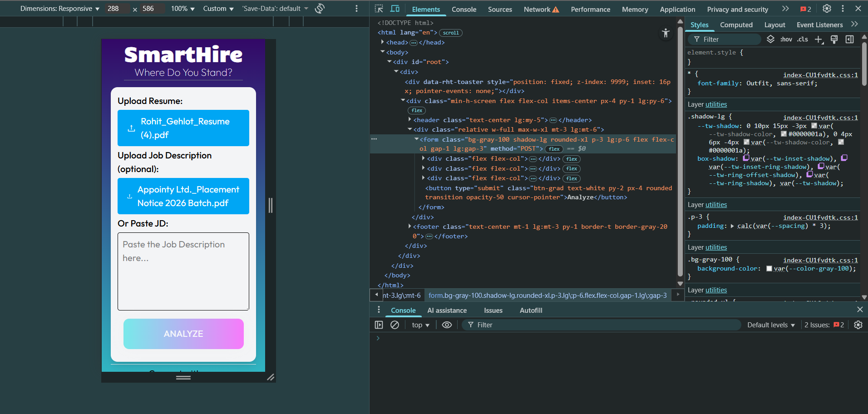Screen dimensions: 868x414
Task: Toggle the device toolbar icon
Action: 395,9
